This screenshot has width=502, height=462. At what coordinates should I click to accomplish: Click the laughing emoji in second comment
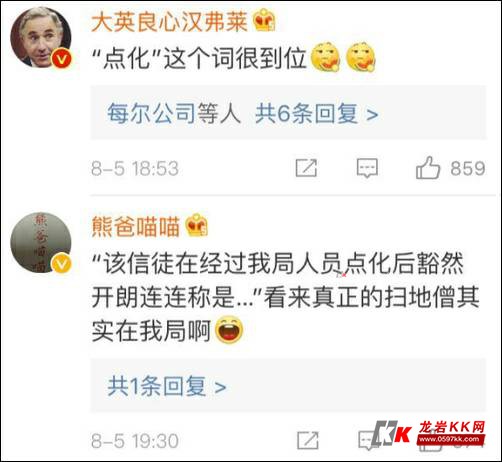point(229,330)
